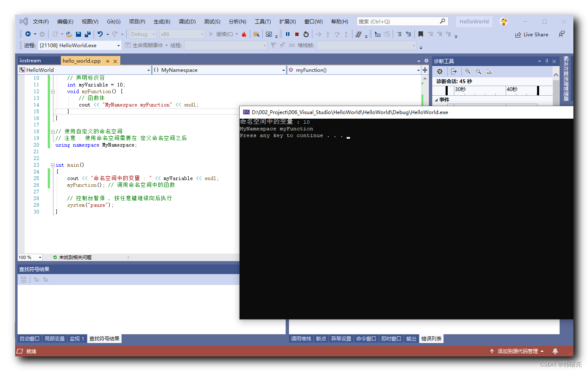Open the process HelloWorld.exe dropdown

80,45
